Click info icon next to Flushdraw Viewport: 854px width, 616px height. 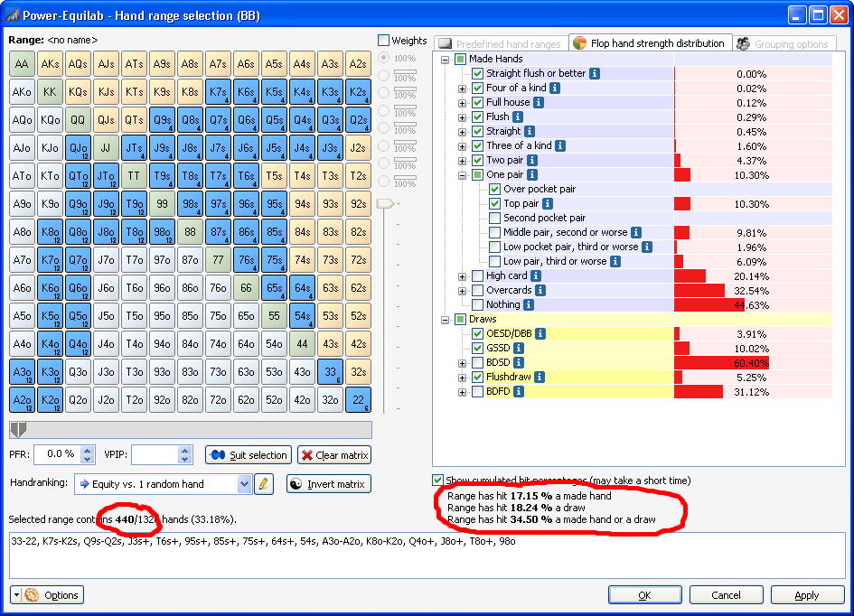pos(540,377)
